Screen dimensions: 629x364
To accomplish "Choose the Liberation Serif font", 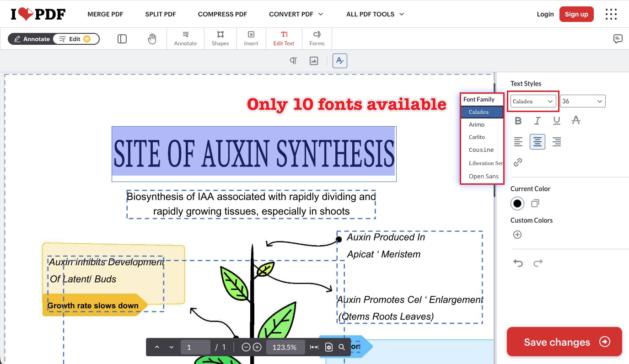I will pyautogui.click(x=482, y=163).
